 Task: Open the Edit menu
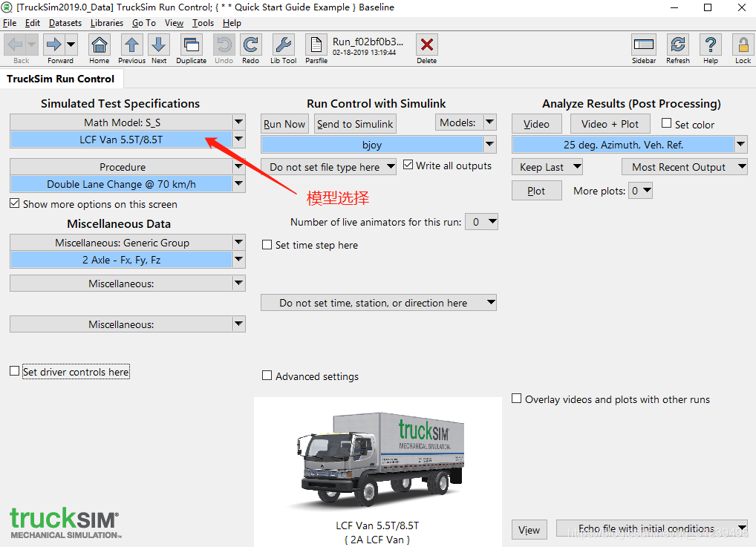point(33,23)
